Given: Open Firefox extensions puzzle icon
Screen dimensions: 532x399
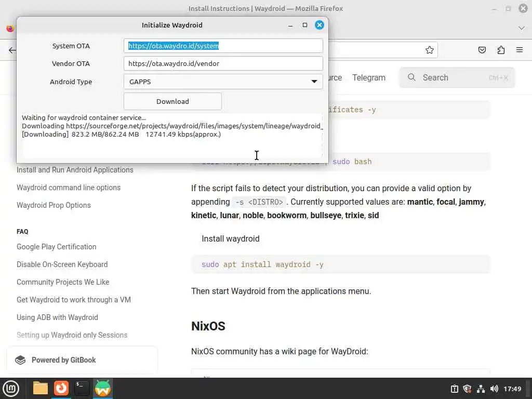Looking at the screenshot, I should pyautogui.click(x=501, y=50).
